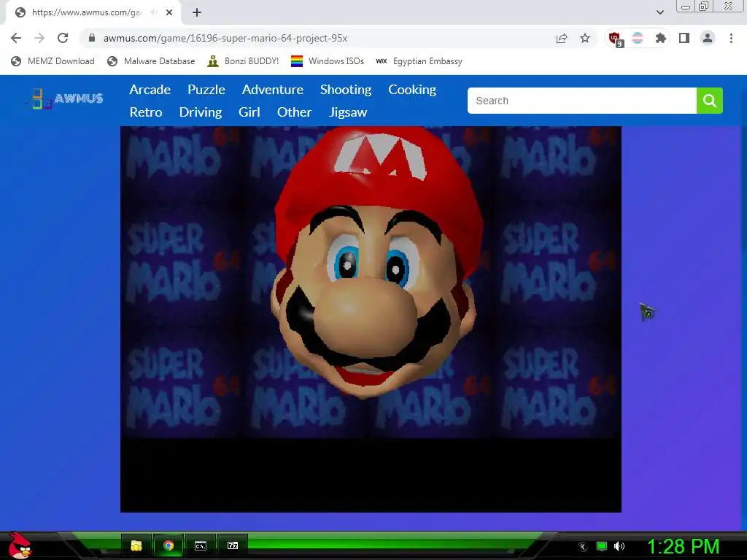Image resolution: width=747 pixels, height=560 pixels.
Task: Open the Shooting games category
Action: [x=346, y=90]
